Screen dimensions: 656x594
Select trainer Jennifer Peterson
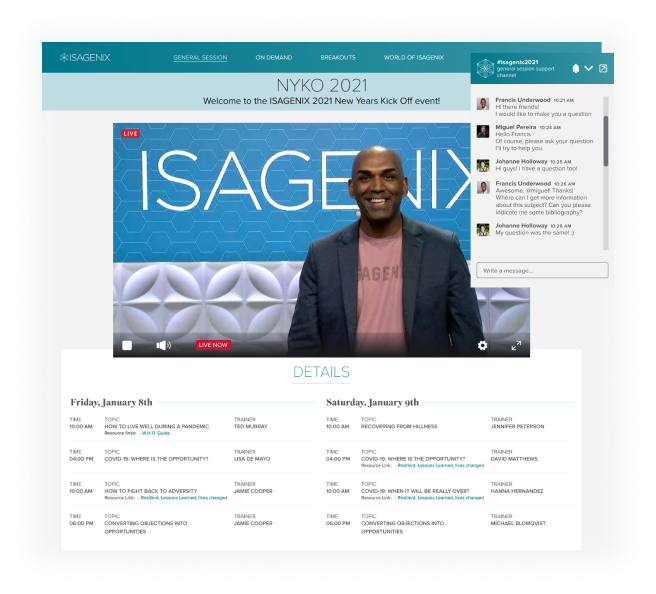(518, 427)
